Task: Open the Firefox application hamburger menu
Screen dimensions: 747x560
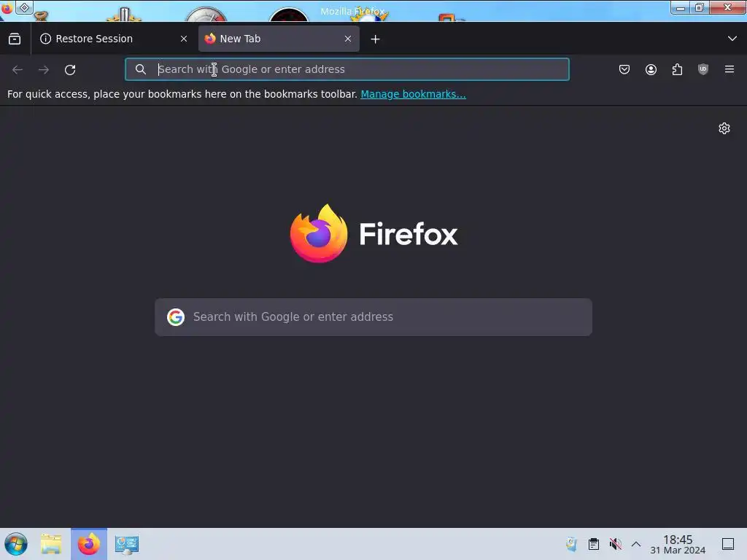Action: (729, 69)
